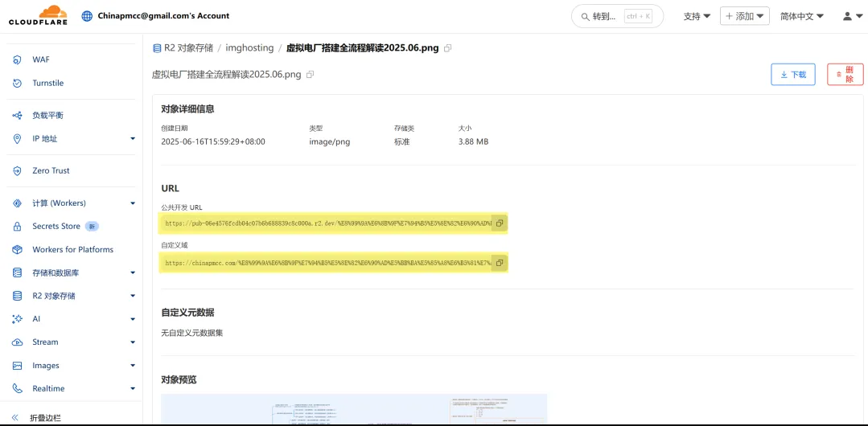
Task: Click the 下载 (Download) button
Action: [x=792, y=75]
